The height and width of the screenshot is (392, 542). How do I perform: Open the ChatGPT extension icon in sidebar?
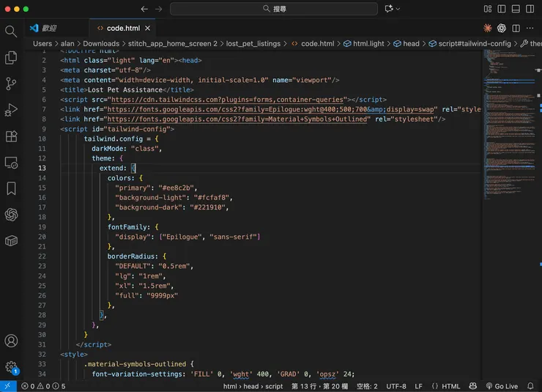[x=11, y=215]
